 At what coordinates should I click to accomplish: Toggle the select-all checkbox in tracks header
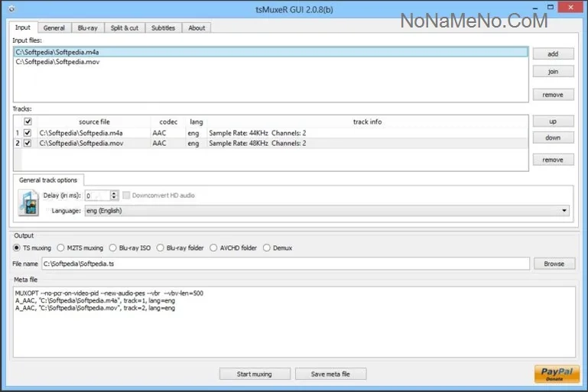pyautogui.click(x=28, y=121)
